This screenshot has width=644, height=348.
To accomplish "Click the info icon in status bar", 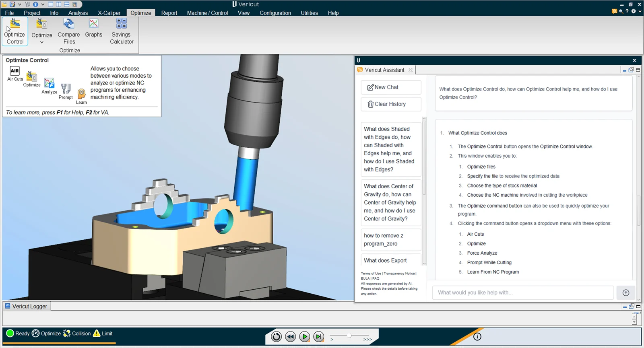I will (477, 337).
